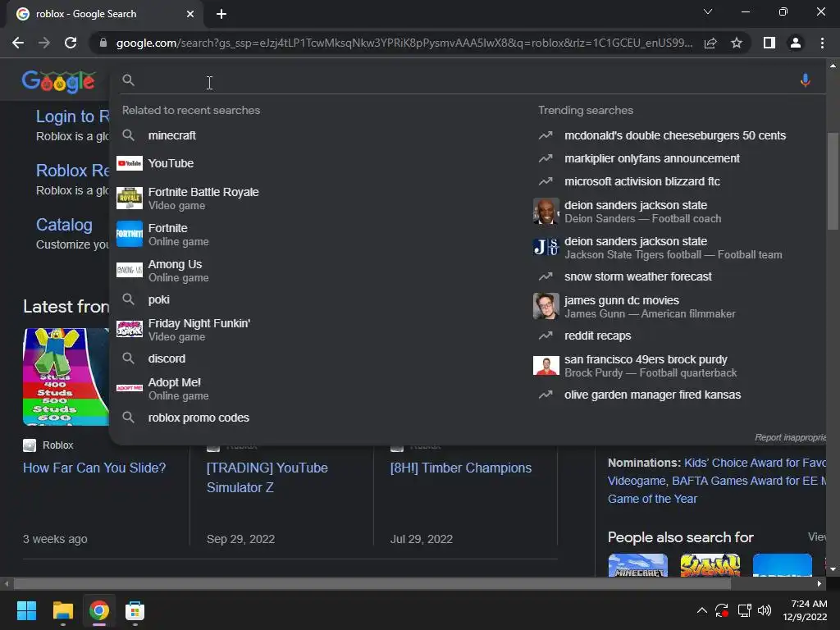This screenshot has height=630, width=840.
Task: Open the tab search chevron
Action: coord(708,11)
